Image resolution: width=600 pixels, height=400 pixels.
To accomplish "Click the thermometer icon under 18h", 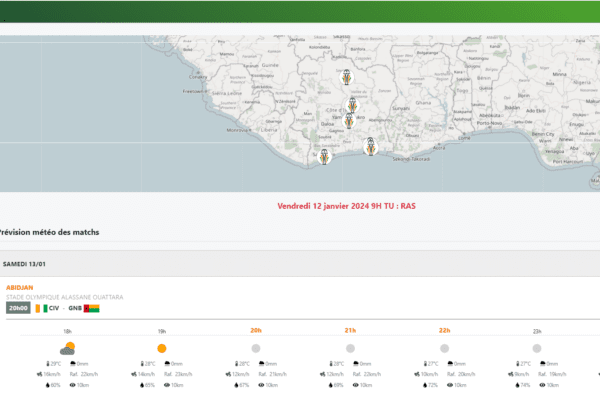I will point(48,364).
